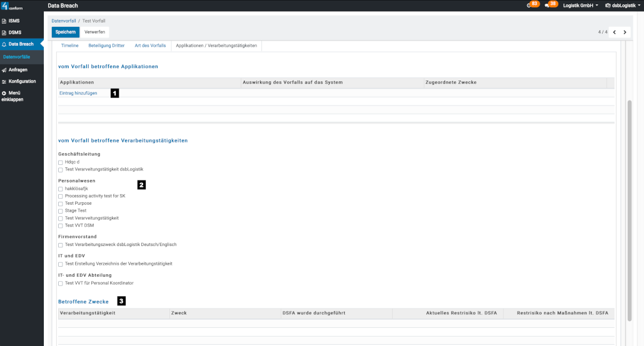This screenshot has width=644, height=346.
Task: Open the Logistik GmbH company dropdown
Action: pyautogui.click(x=580, y=5)
